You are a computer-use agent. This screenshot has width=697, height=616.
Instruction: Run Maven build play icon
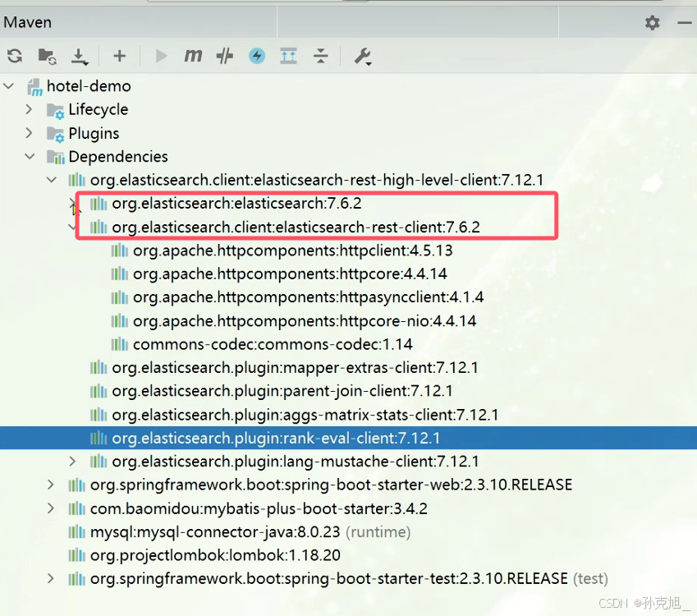click(x=161, y=56)
